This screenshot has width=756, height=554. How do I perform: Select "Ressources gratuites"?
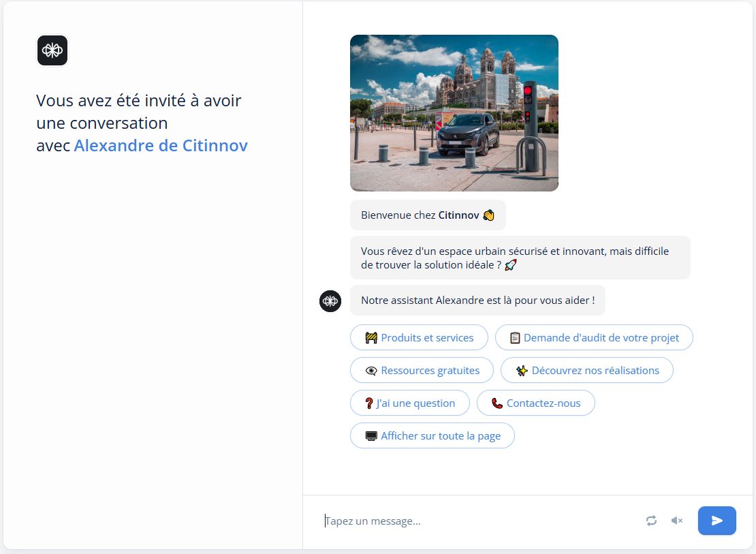point(422,370)
